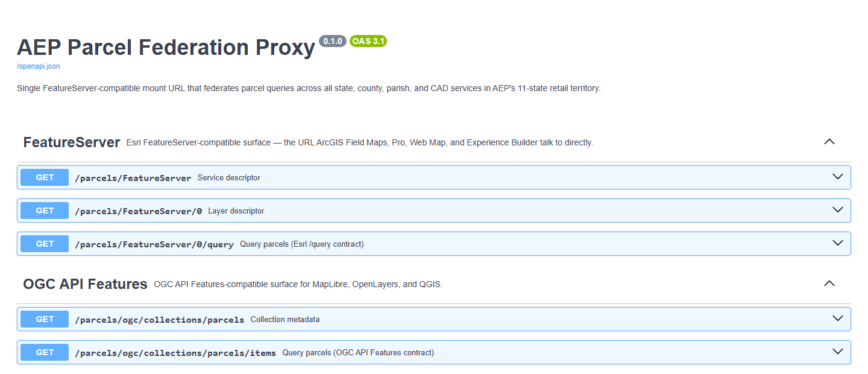This screenshot has width=868, height=374.
Task: Click the 'Layer descriptor' summary text
Action: pyautogui.click(x=236, y=211)
